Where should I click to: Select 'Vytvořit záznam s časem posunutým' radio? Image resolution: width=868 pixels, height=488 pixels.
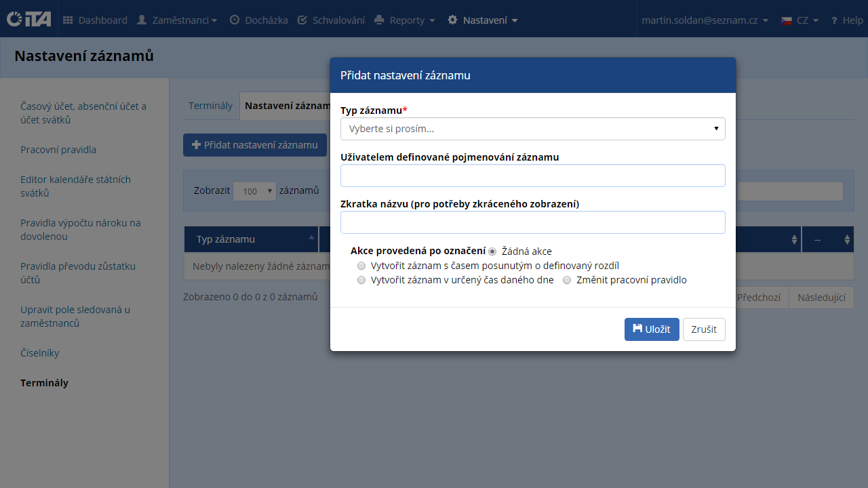click(x=361, y=266)
